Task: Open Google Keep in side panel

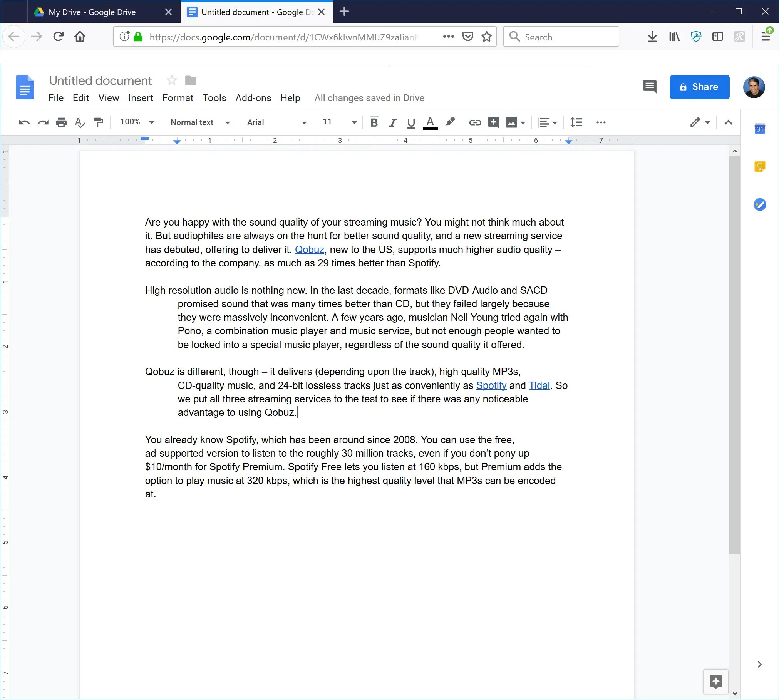Action: pos(759,167)
